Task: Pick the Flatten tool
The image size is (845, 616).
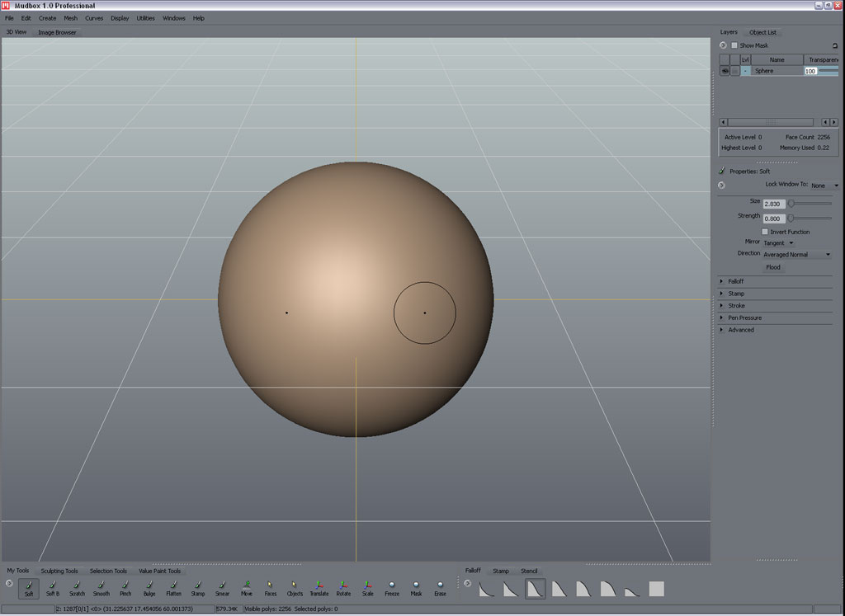Action: [x=173, y=587]
